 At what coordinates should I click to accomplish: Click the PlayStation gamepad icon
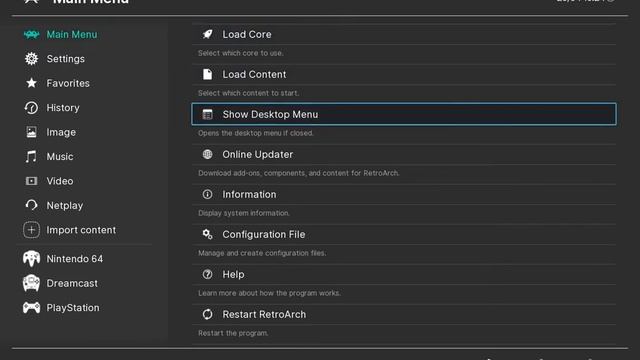pyautogui.click(x=31, y=308)
